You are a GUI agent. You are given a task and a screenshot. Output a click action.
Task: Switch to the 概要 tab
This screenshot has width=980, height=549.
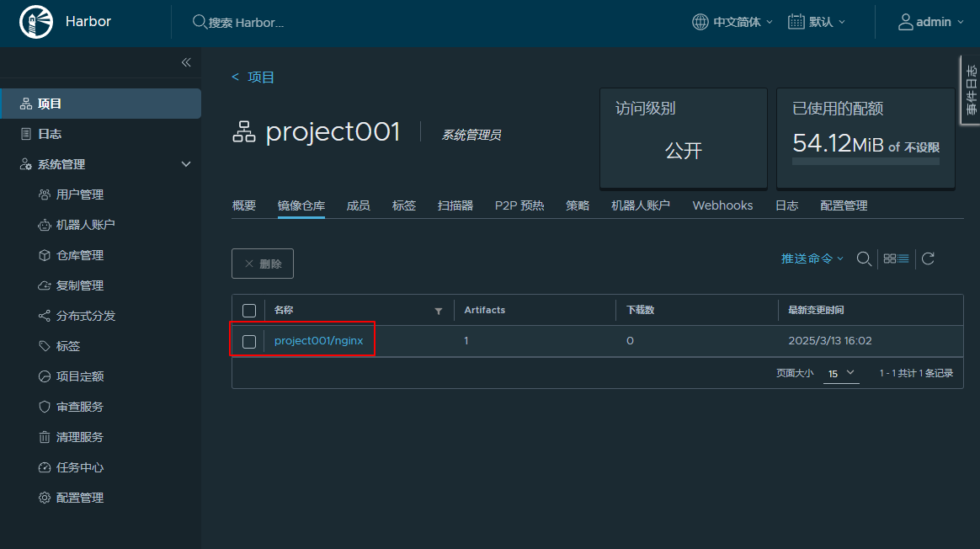coord(244,205)
